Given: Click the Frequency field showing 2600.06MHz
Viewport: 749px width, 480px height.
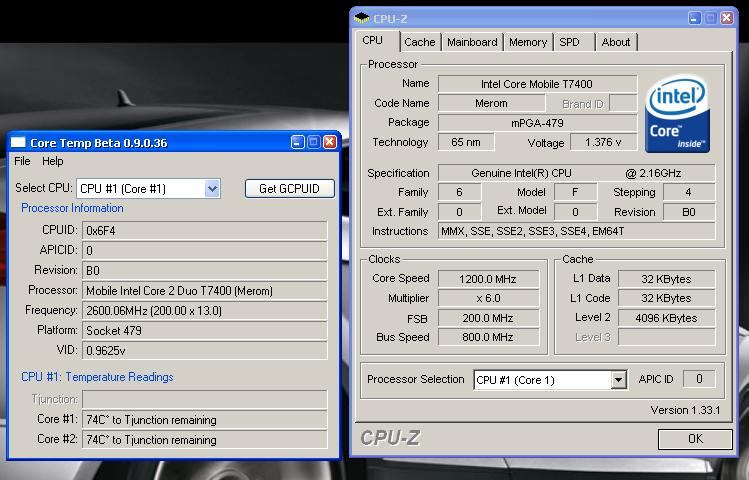Looking at the screenshot, I should click(204, 311).
